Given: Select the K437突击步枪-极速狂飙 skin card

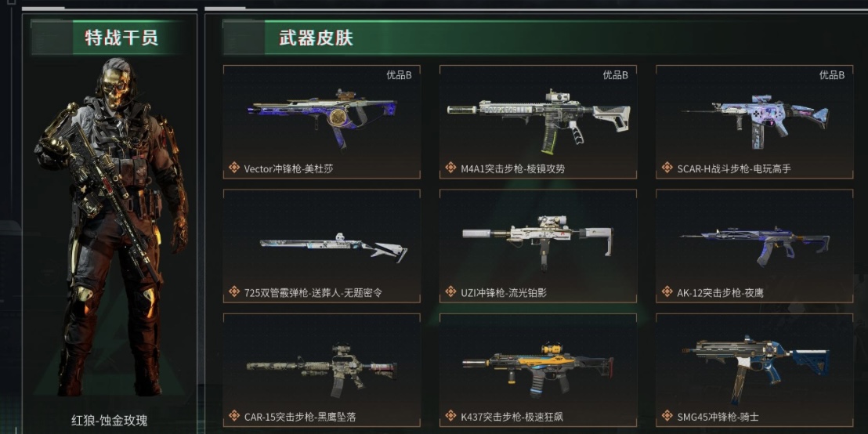Looking at the screenshot, I should coord(538,371).
